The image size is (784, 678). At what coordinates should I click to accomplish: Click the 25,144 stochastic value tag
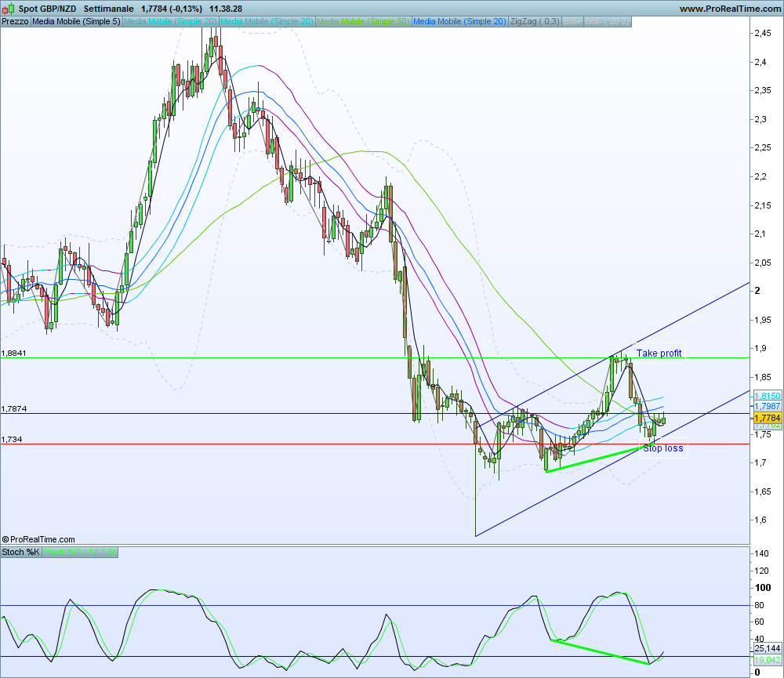coord(767,648)
